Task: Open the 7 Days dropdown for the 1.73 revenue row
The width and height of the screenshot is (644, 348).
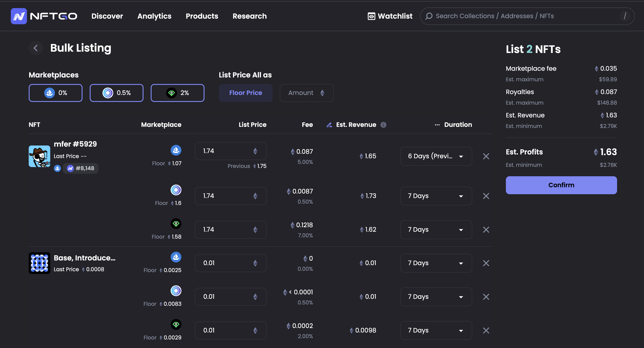Action: (x=436, y=196)
